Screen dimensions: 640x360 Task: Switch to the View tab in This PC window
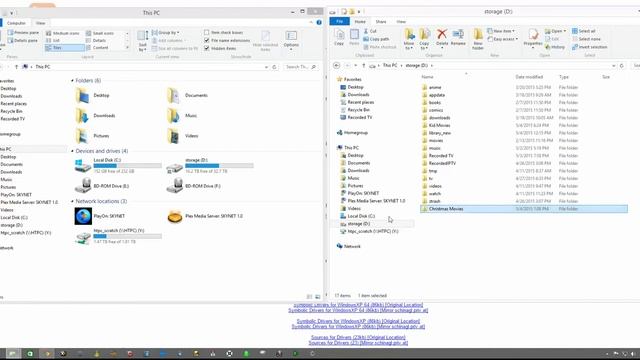40,23
